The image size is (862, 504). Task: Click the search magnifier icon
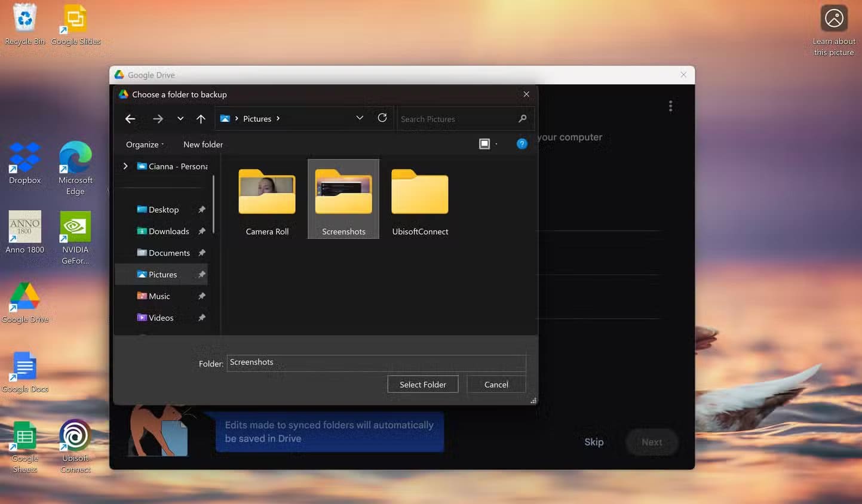click(523, 119)
